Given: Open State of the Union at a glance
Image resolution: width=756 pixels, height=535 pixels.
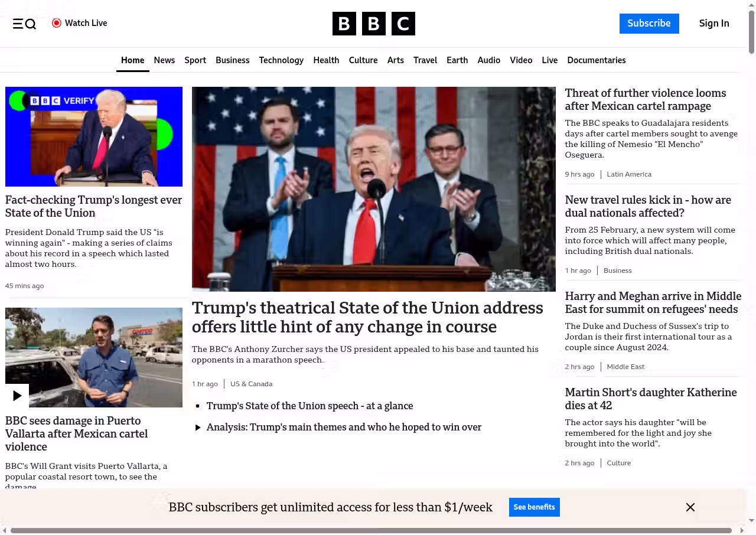Looking at the screenshot, I should click(x=309, y=406).
